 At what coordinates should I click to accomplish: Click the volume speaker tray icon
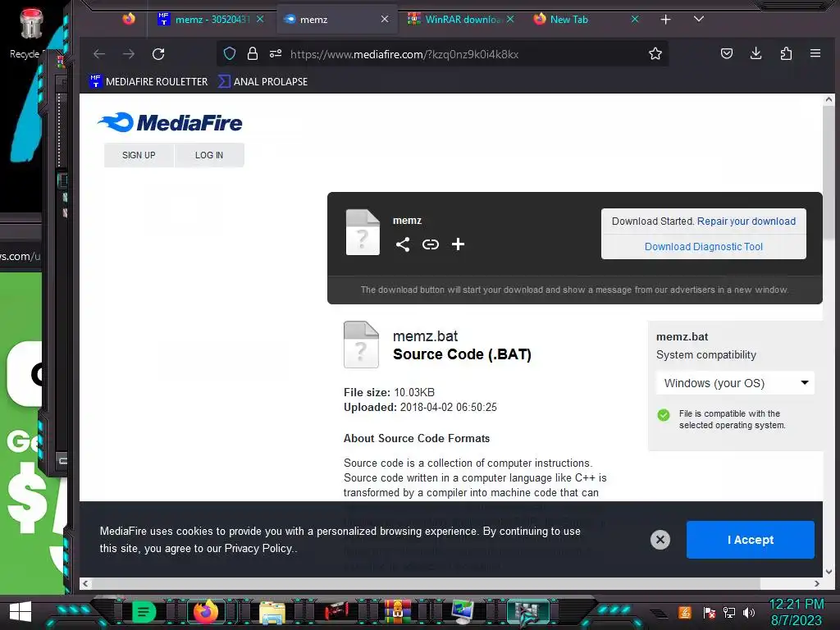749,612
